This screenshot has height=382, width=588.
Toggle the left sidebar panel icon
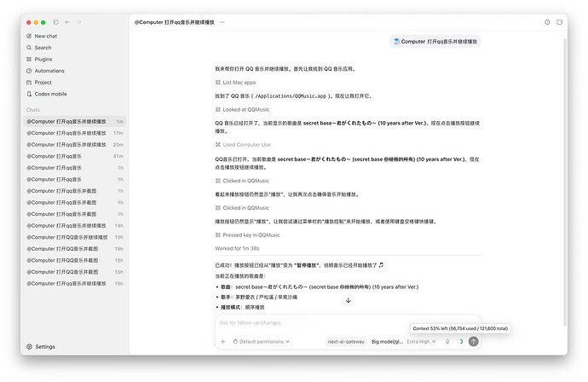click(56, 22)
